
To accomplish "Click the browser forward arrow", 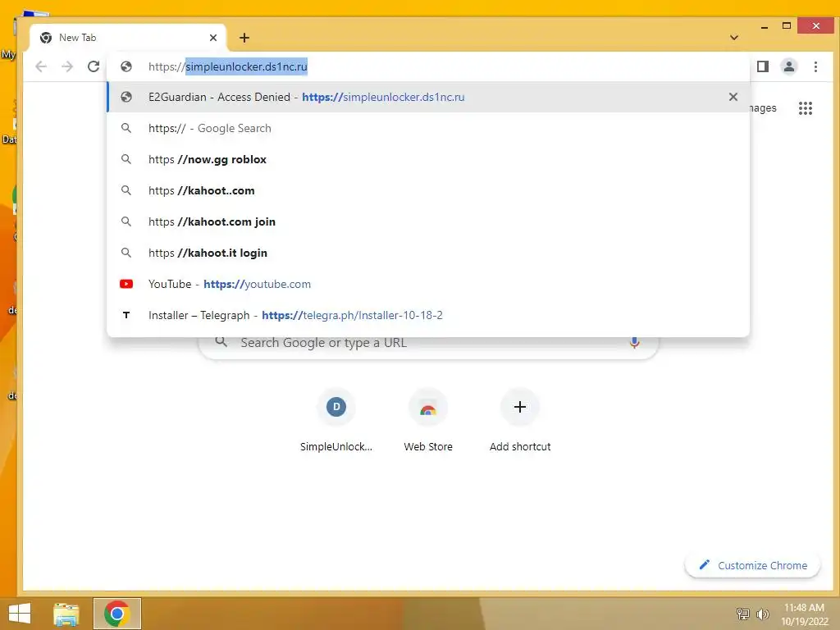I will [x=67, y=66].
